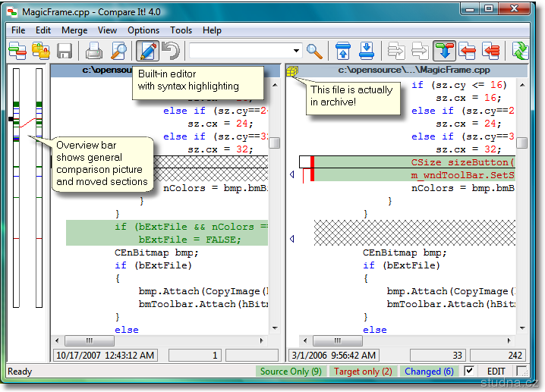The height and width of the screenshot is (392, 545).
Task: Open the Merge menu
Action: click(74, 30)
